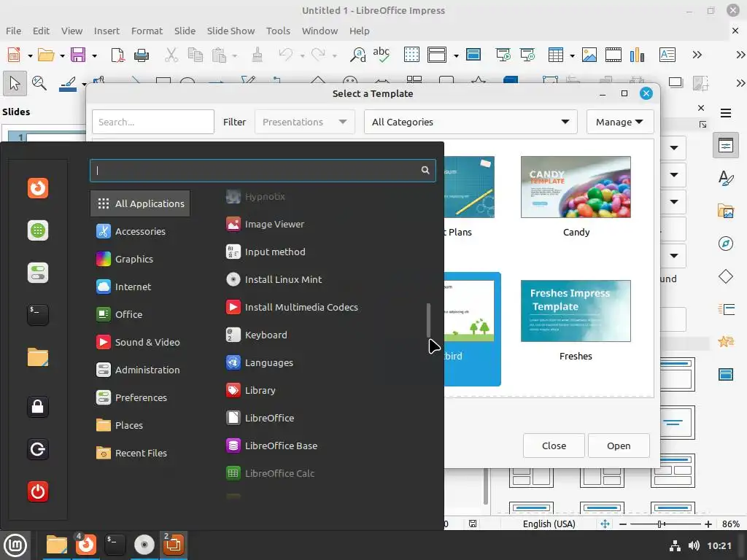Open the Filter Presentations dropdown
This screenshot has width=747, height=560.
point(305,122)
